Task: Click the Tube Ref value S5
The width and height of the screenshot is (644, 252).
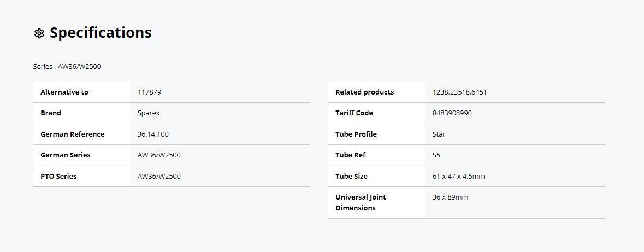Action: 436,155
